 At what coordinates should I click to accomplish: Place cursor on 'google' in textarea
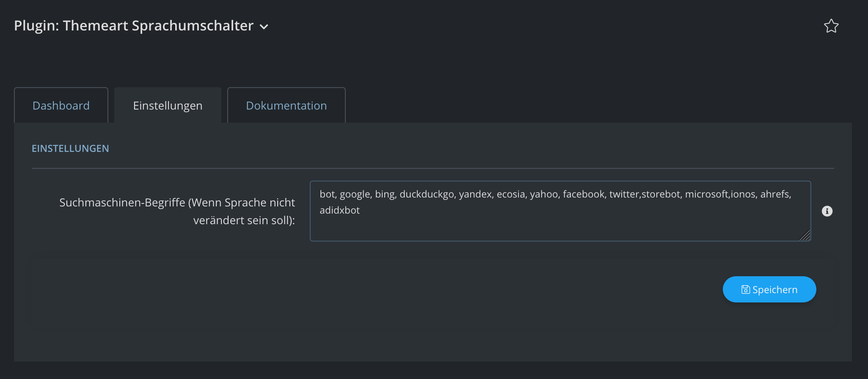click(355, 194)
